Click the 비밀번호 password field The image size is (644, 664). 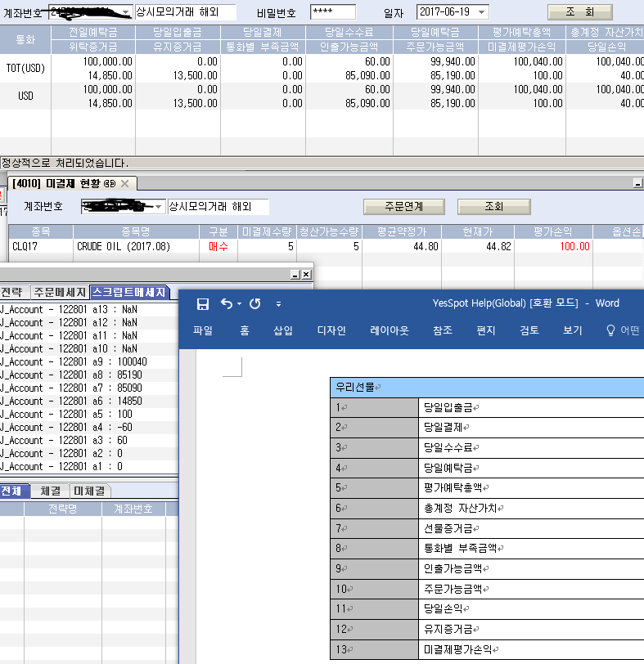click(333, 12)
